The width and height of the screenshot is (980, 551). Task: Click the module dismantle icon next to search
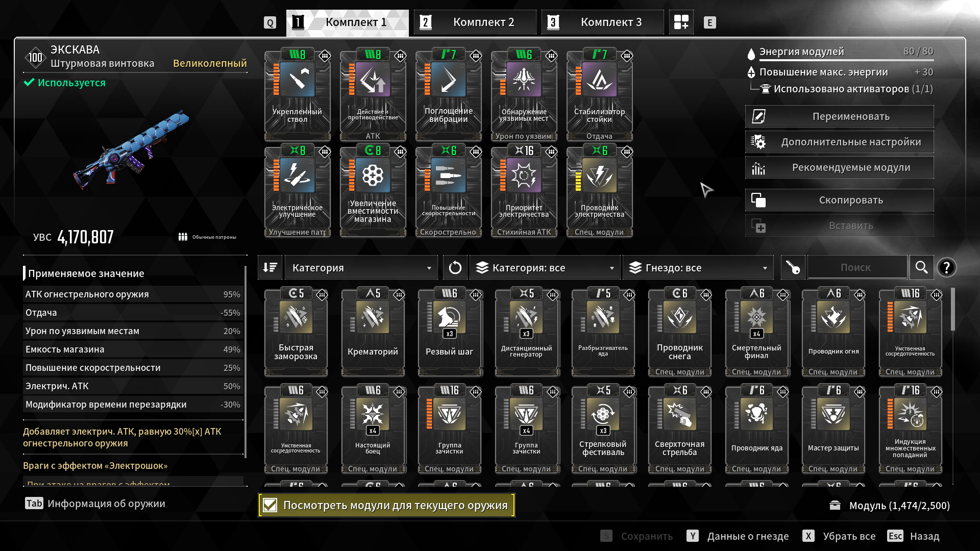coord(793,267)
